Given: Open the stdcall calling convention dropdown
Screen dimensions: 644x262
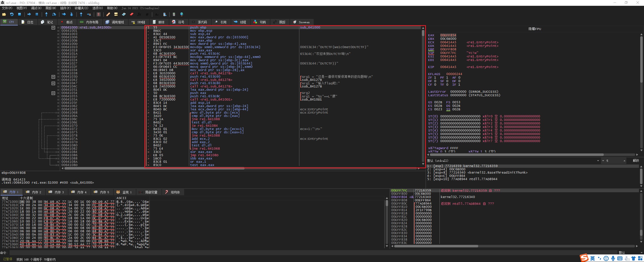Looking at the screenshot, I should click(x=598, y=161).
